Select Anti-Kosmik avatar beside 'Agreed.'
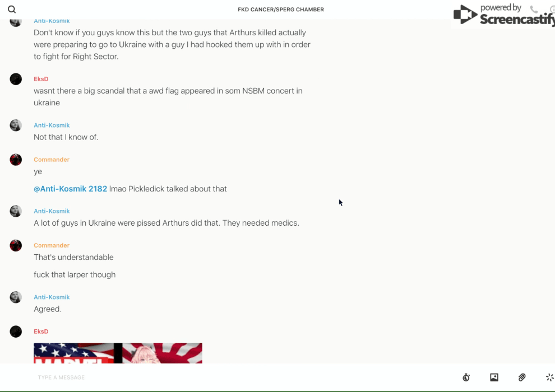Image resolution: width=555 pixels, height=392 pixels. pos(16,297)
